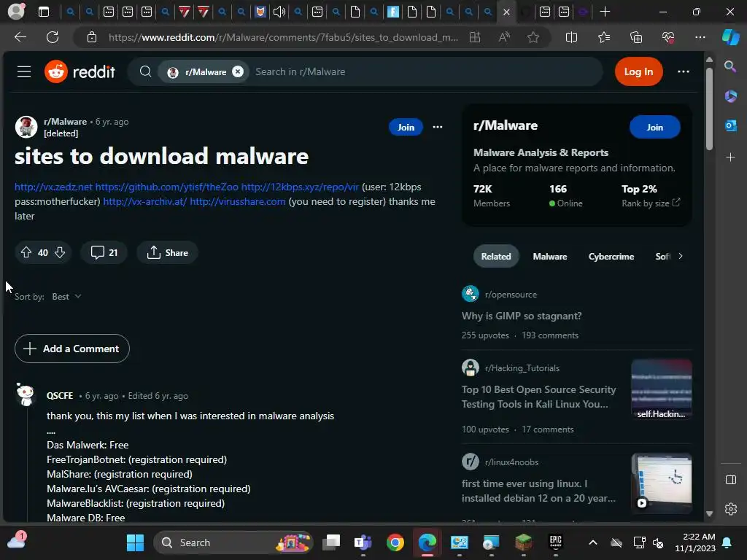This screenshot has height=560, width=747.
Task: Click Add a Comment button
Action: click(x=72, y=349)
